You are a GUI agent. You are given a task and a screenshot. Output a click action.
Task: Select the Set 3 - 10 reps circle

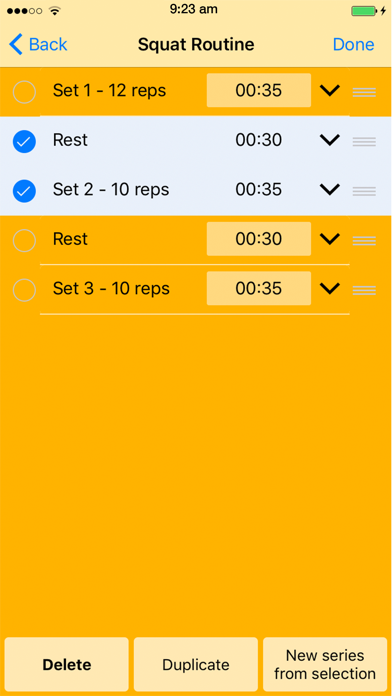click(x=24, y=290)
